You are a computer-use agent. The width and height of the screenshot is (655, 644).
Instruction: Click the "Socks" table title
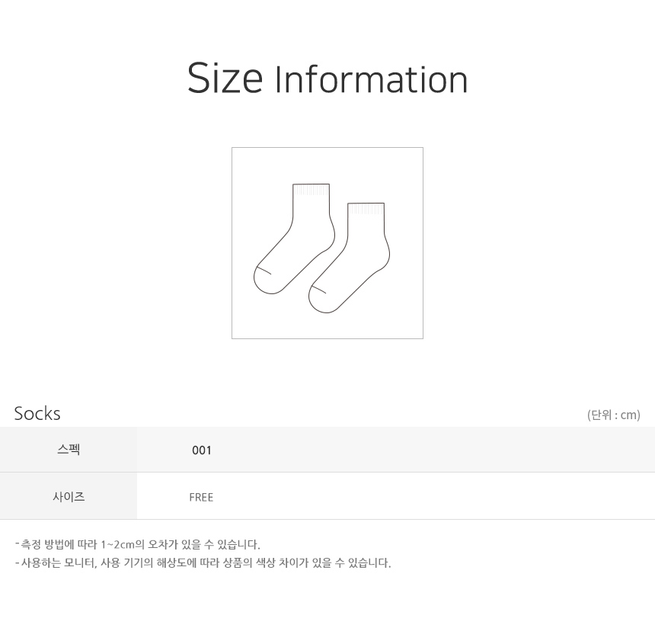37,414
